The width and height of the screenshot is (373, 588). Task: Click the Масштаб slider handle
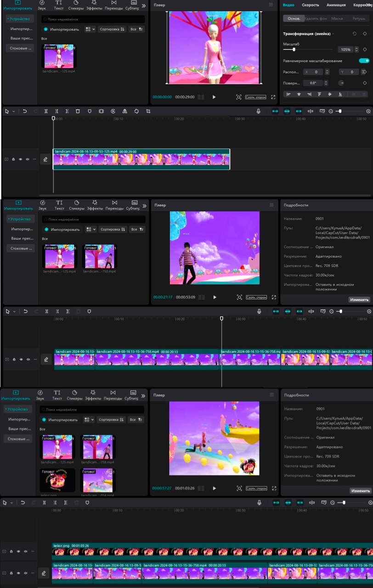click(x=294, y=49)
